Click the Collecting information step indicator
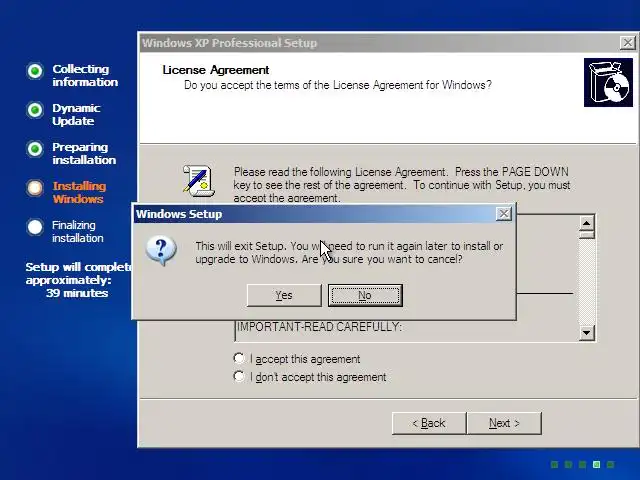The height and width of the screenshot is (480, 640). click(35, 71)
